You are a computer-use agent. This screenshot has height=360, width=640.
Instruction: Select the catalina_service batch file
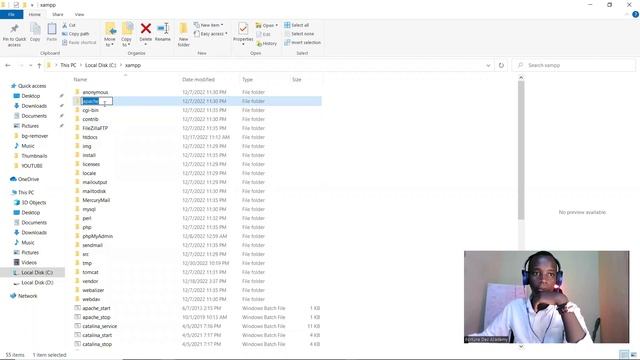point(100,326)
